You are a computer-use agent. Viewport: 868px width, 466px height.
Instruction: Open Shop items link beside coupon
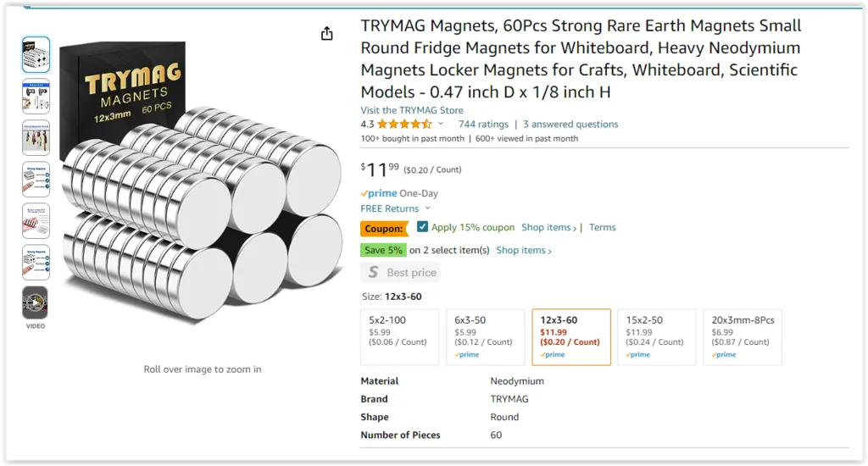coord(548,228)
